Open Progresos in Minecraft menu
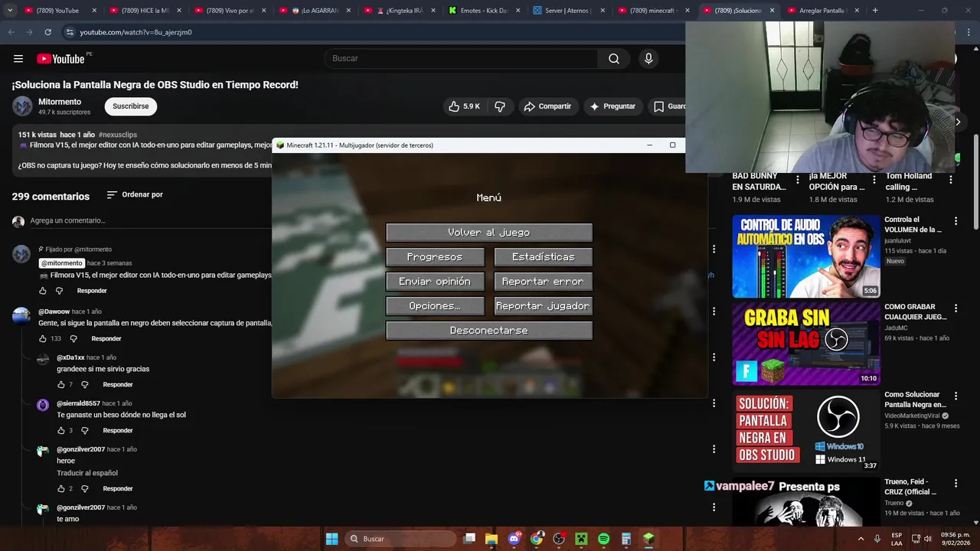Viewport: 980px width, 551px height. 435,257
